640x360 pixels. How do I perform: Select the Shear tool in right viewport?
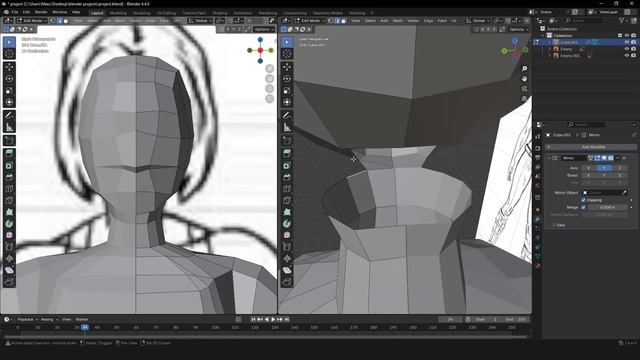[287, 270]
